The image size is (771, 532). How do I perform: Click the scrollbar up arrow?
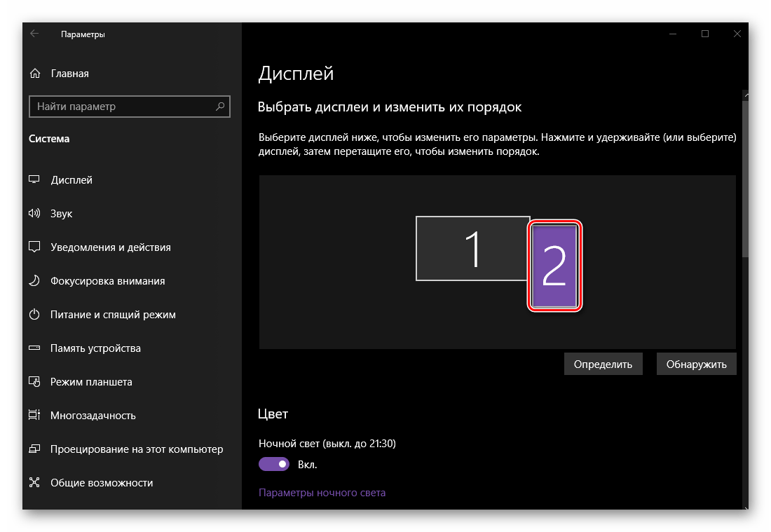pos(746,95)
